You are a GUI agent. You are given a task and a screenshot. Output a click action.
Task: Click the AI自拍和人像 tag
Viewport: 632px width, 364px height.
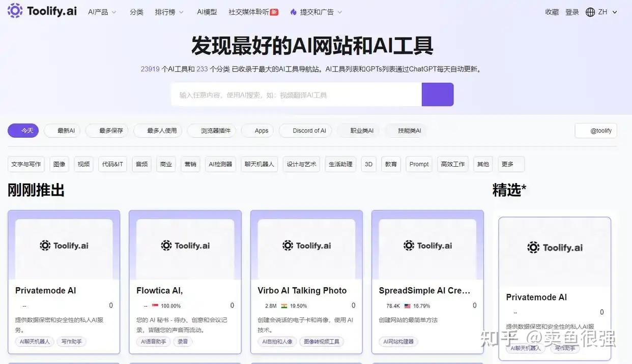tap(277, 342)
